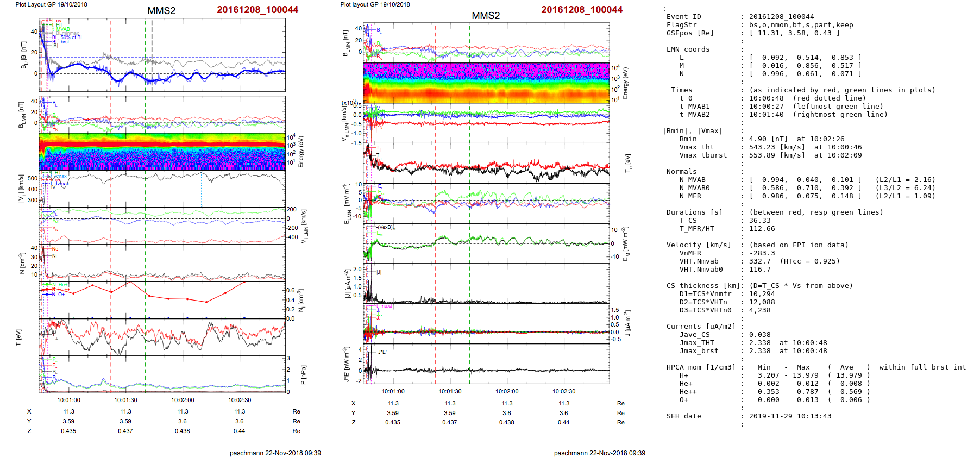
Task: Click the 10:02:00 time tick under right plot
Action: (x=507, y=391)
